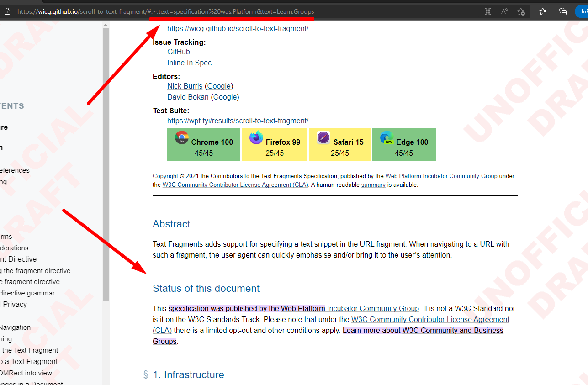The width and height of the screenshot is (588, 385).
Task: Click the URL text in address bar
Action: 164,11
